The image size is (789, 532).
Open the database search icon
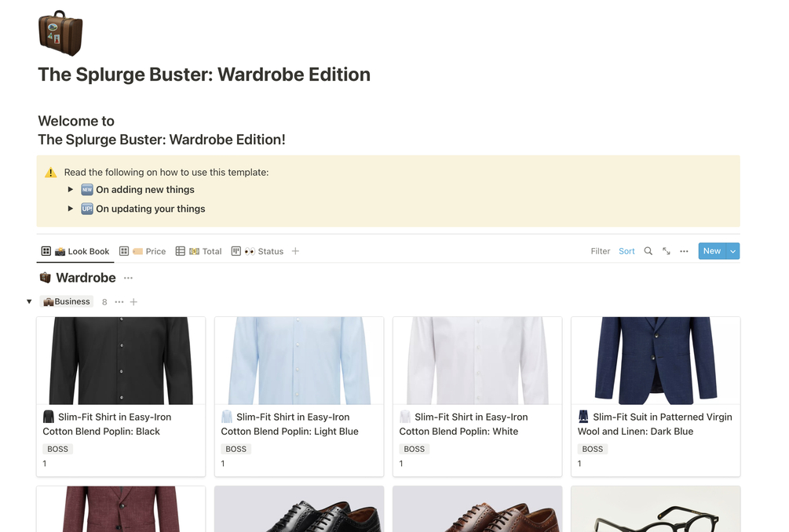click(x=648, y=251)
